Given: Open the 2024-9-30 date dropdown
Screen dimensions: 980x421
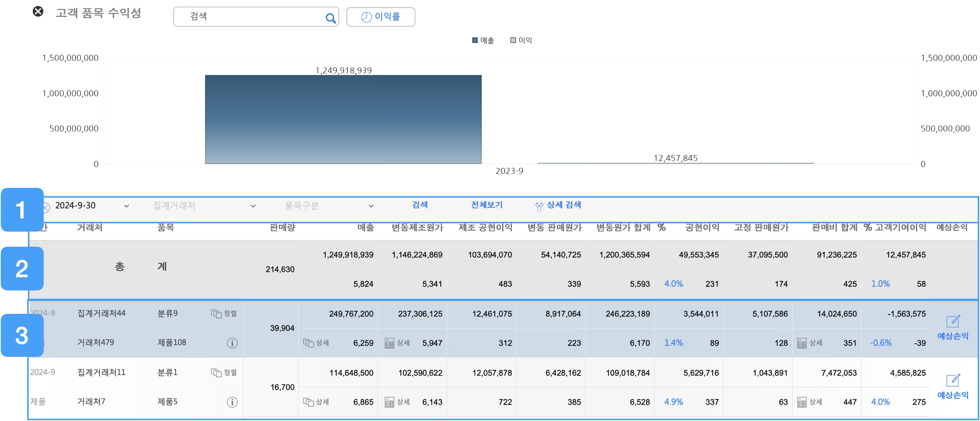Looking at the screenshot, I should point(126,206).
